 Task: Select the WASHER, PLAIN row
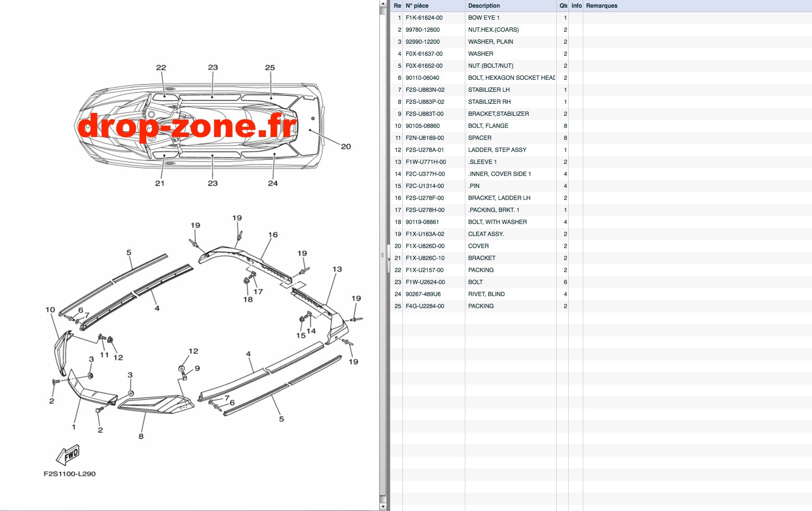point(601,42)
